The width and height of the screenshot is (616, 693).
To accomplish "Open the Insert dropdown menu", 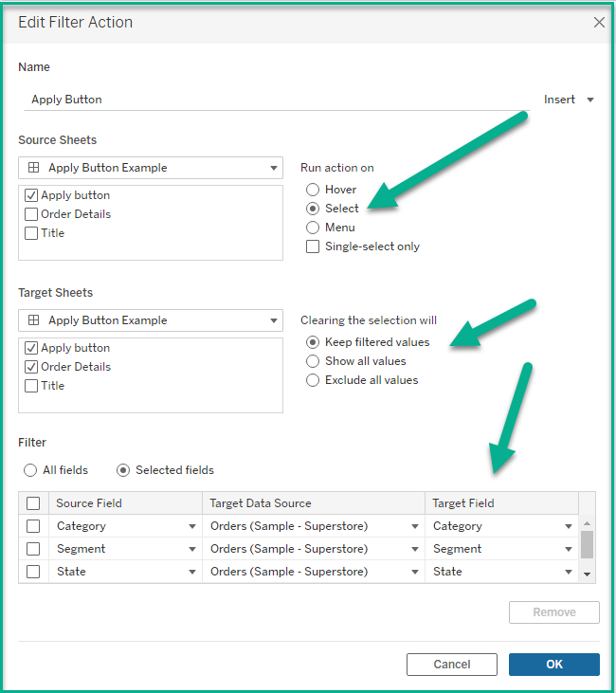I will click(570, 100).
